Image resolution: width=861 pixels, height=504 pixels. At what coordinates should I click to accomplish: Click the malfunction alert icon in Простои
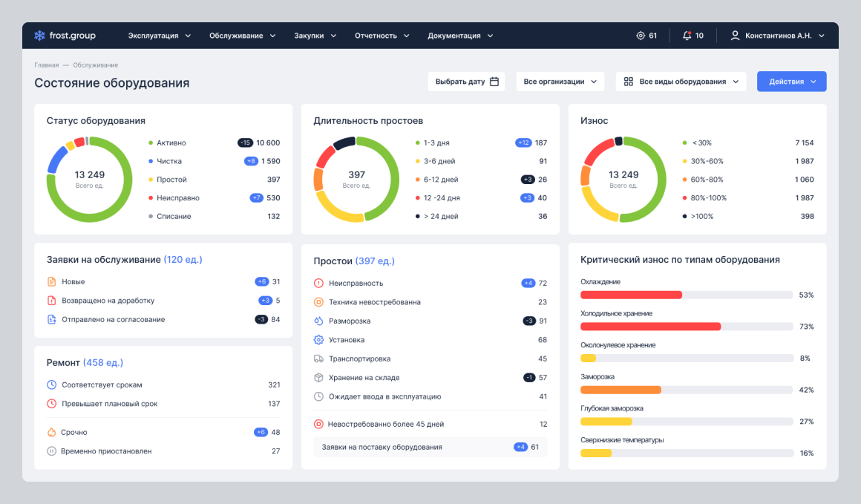click(318, 284)
